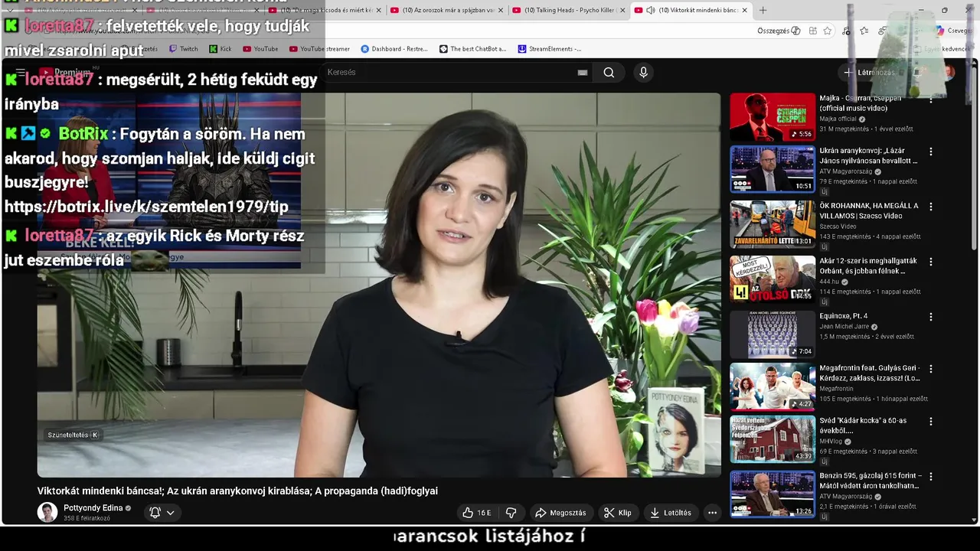Open the YouTube bookmark
980x551 pixels.
pyautogui.click(x=260, y=49)
